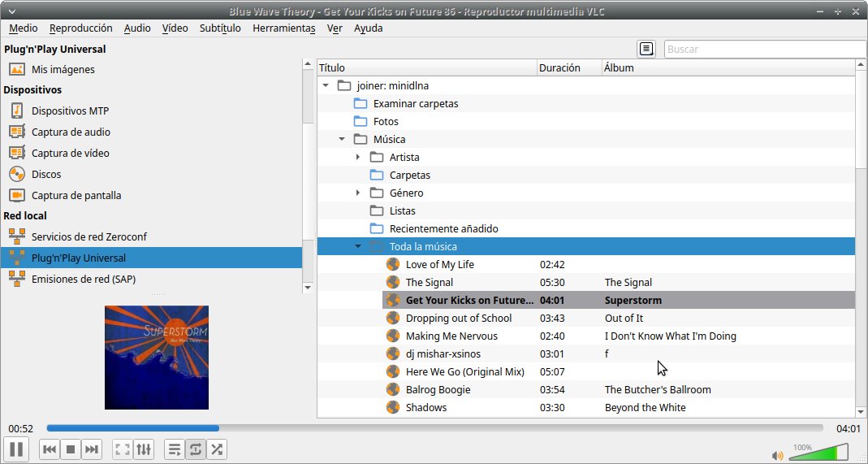Open the Audio menu
Image resolution: width=868 pixels, height=464 pixels.
(x=137, y=28)
